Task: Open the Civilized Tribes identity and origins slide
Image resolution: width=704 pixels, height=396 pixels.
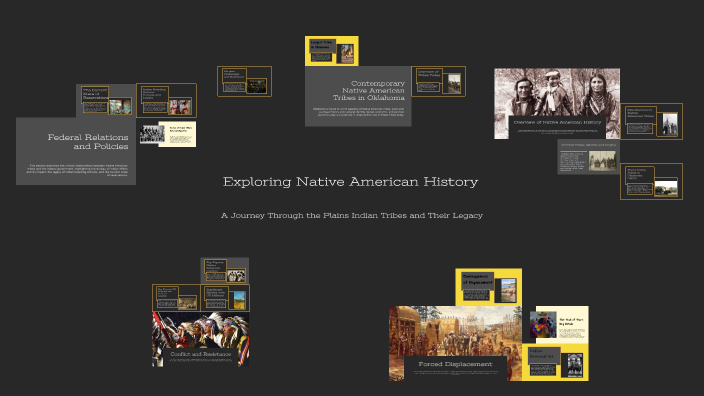Action: pyautogui.click(x=589, y=157)
